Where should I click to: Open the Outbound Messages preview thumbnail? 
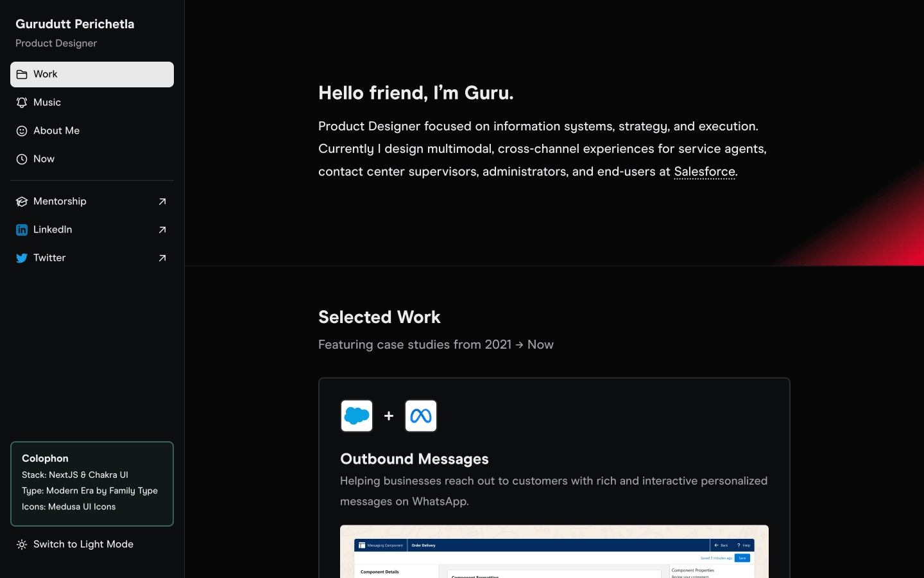554,552
